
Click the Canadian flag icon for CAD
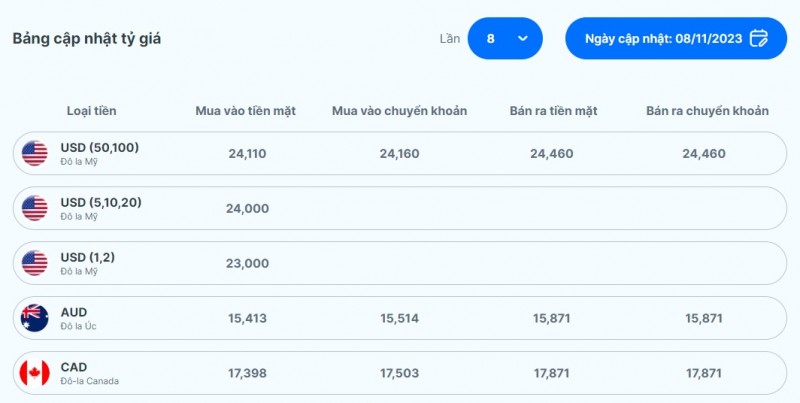34,373
